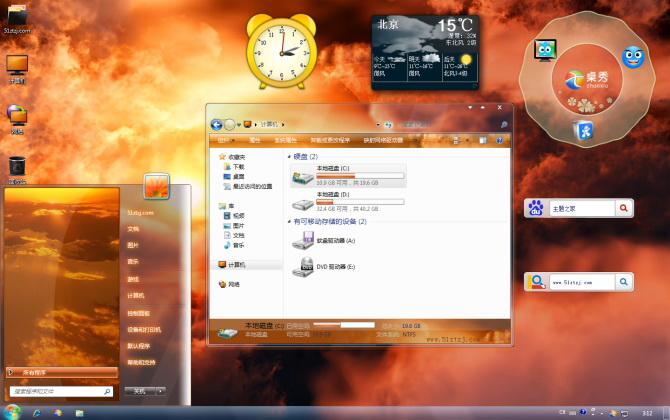
Task: Click the address bar refresh icon
Action: point(388,125)
